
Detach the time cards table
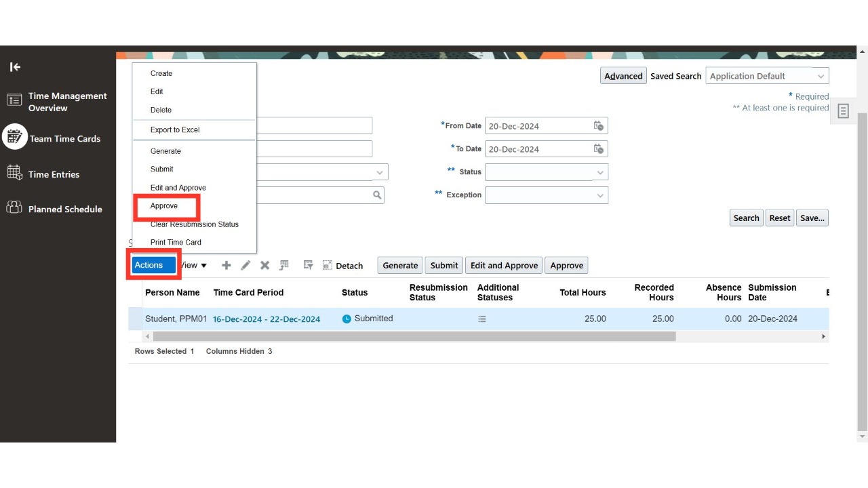[x=342, y=266]
